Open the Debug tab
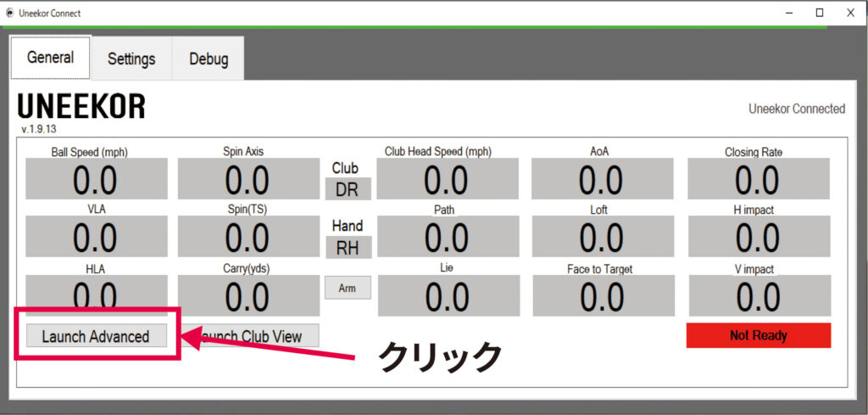Viewport: 868px width, 415px height. coord(209,59)
